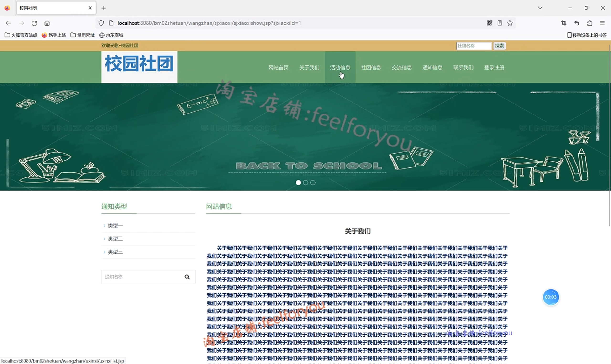611x364 pixels.
Task: Open the extensions puzzle icon
Action: coord(590,23)
